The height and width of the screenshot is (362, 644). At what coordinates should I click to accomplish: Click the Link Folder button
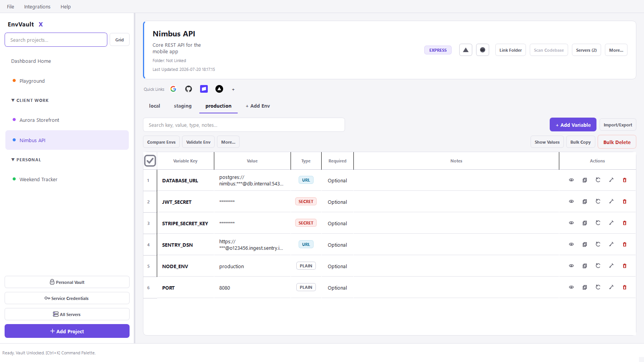(x=510, y=50)
